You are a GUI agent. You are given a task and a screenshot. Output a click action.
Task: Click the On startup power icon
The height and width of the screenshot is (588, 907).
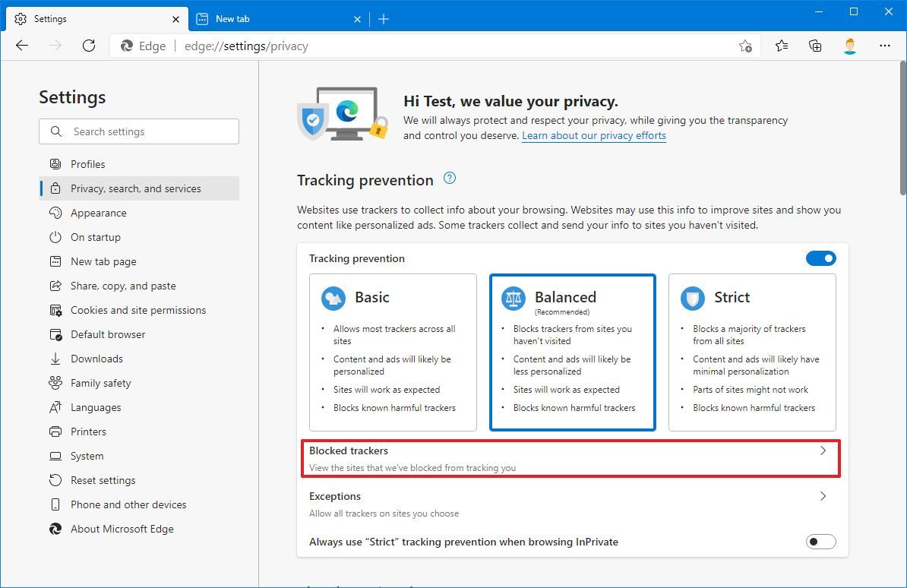point(55,237)
